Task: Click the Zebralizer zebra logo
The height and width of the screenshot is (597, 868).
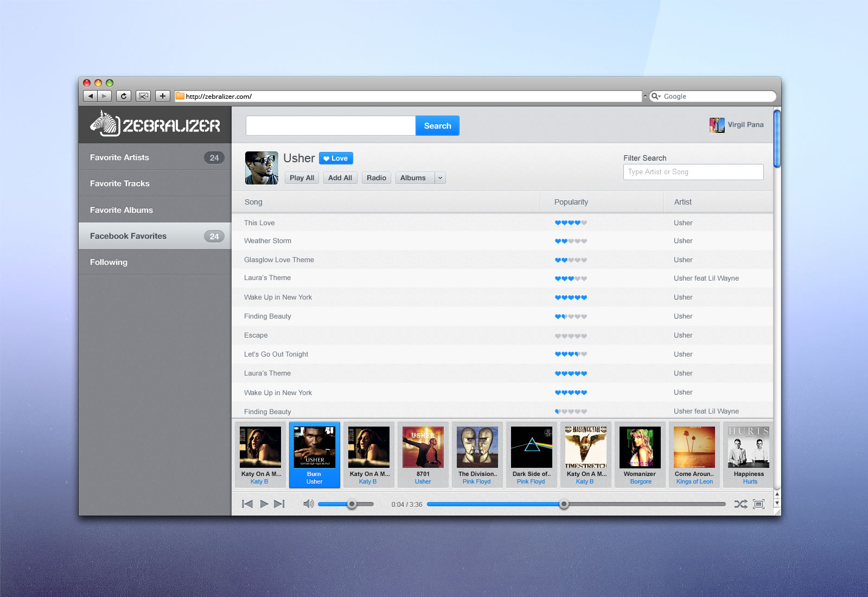Action: (x=155, y=124)
